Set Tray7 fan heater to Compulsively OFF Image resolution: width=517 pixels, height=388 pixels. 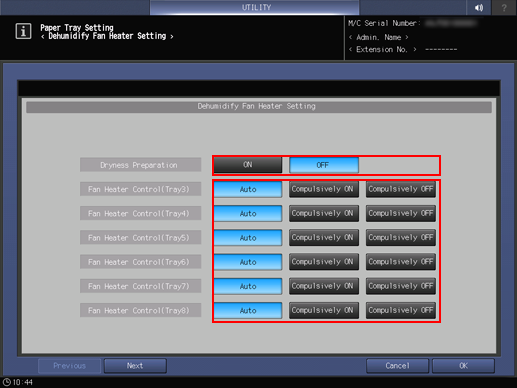[x=401, y=286]
